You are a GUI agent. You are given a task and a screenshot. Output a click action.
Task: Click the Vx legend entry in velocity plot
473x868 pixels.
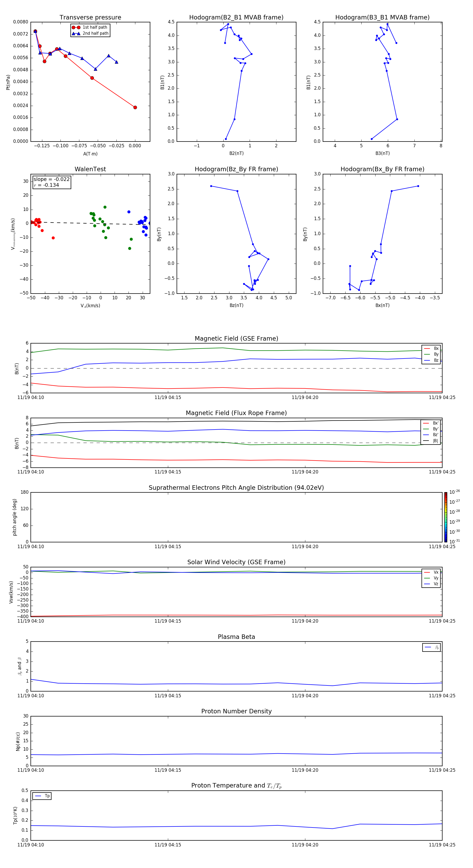click(x=431, y=572)
